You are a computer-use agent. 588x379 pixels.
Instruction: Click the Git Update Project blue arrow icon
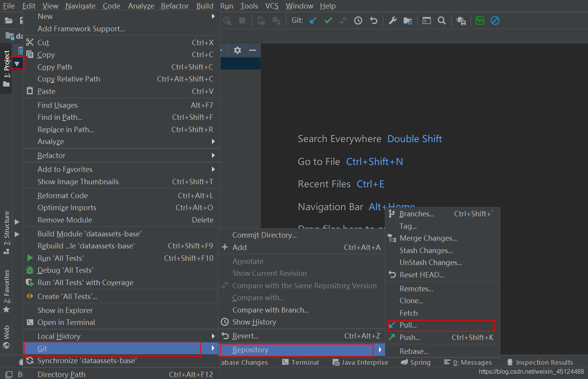coord(313,20)
